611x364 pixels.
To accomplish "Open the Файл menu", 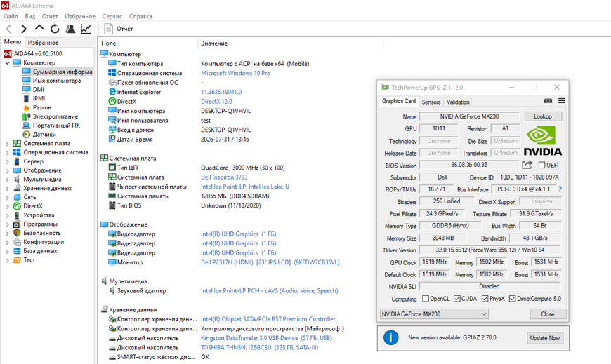I will 11,16.
